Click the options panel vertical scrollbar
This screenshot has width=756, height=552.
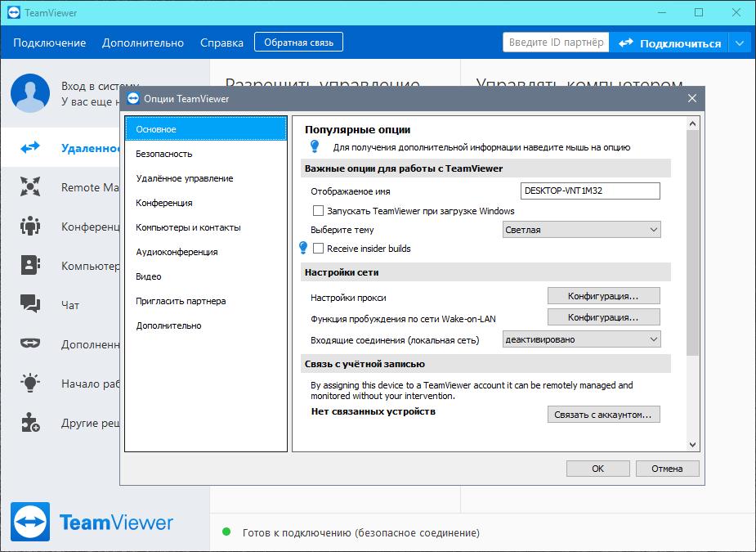(x=692, y=245)
